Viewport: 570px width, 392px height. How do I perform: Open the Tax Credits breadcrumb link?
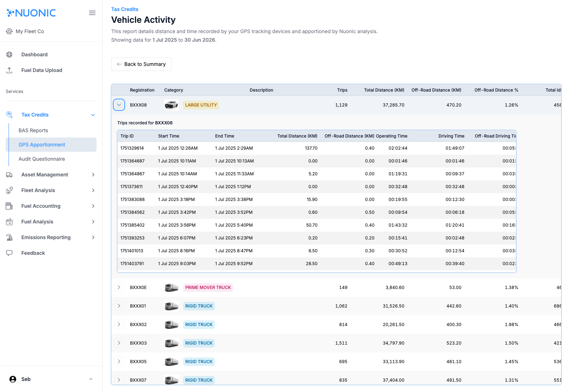click(125, 9)
